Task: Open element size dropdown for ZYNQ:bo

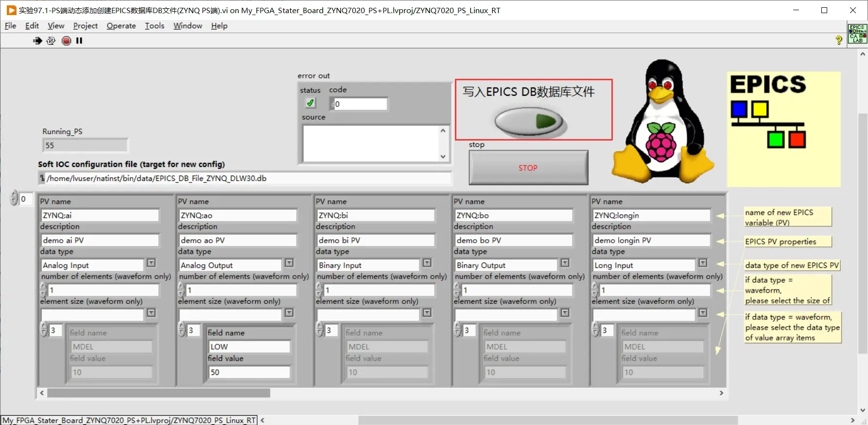Action: (x=565, y=313)
